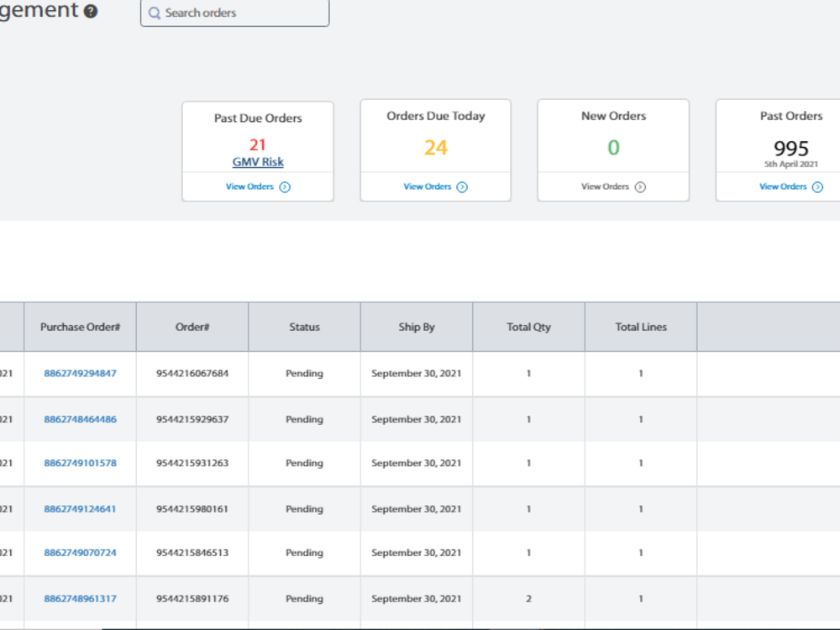Viewport: 840px width, 630px height.
Task: Click the Search orders field
Action: 234,13
